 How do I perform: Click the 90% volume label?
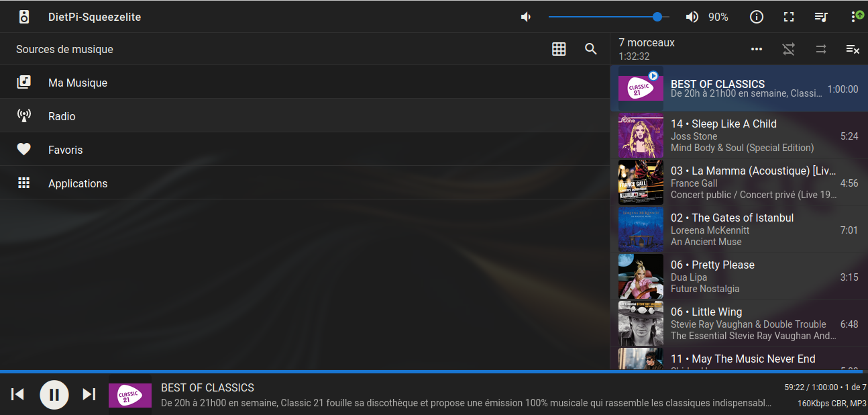718,17
